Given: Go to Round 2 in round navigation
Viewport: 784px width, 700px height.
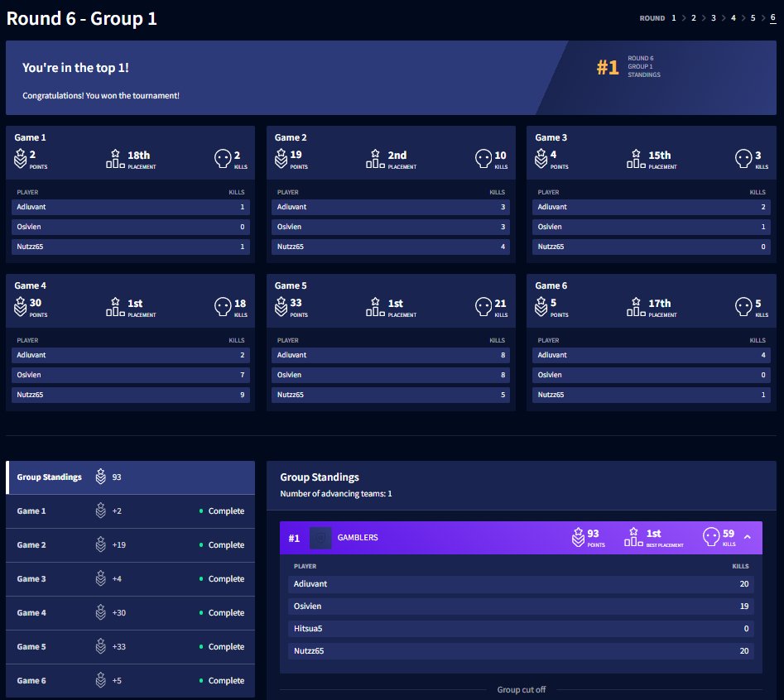Looking at the screenshot, I should coord(694,18).
